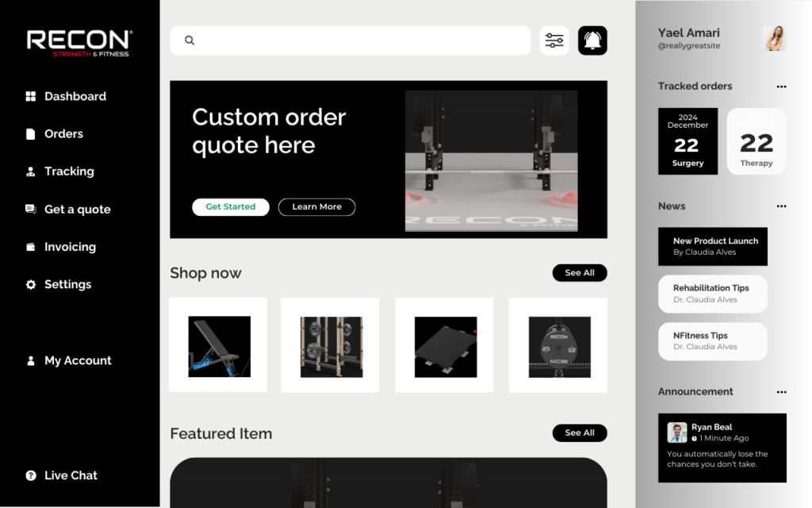Click See All next to Shop now
The image size is (812, 508).
pyautogui.click(x=580, y=273)
